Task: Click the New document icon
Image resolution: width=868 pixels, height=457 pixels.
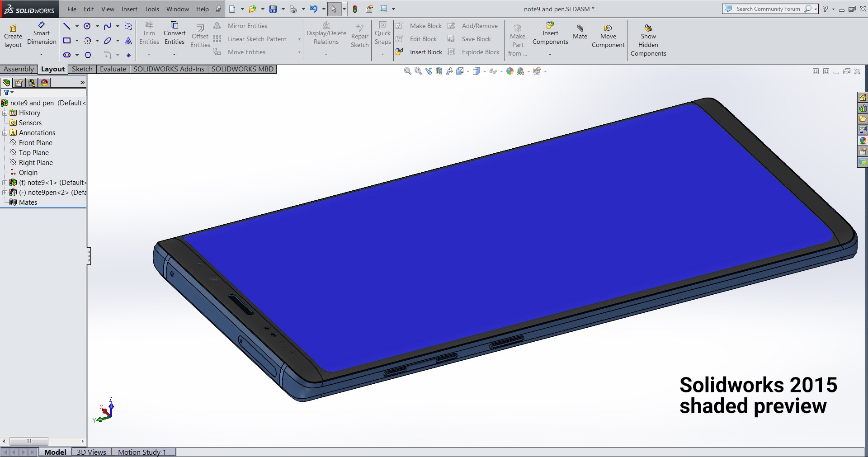Action: (x=232, y=9)
